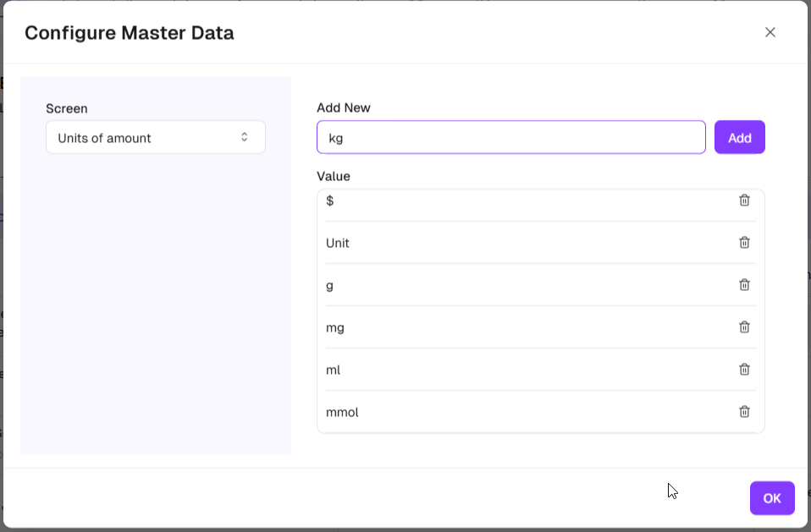Delete the "mg" unit entry
The width and height of the screenshot is (811, 532).
click(x=744, y=327)
